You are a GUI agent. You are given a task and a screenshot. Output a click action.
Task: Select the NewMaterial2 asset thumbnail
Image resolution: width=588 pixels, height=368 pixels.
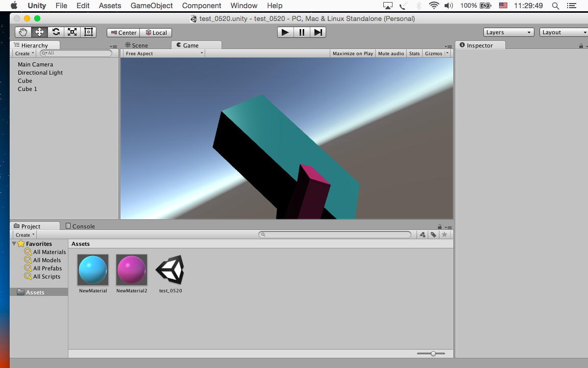pos(132,270)
